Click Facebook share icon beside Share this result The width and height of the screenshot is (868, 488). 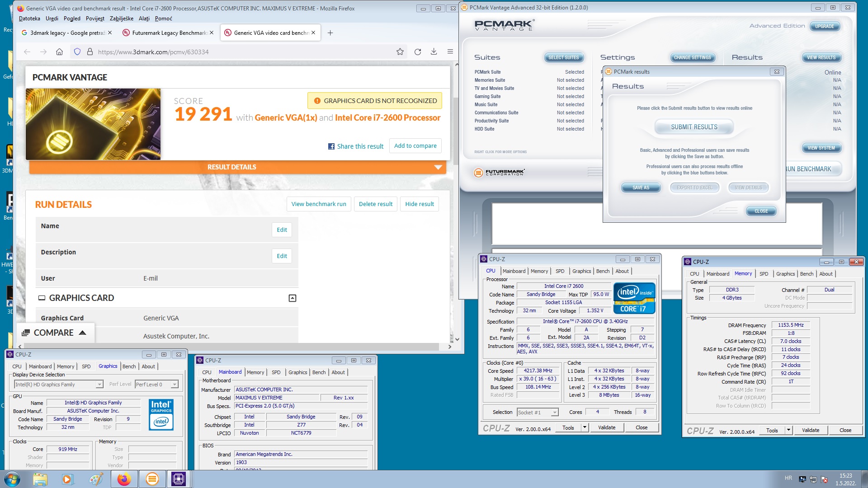pyautogui.click(x=331, y=146)
